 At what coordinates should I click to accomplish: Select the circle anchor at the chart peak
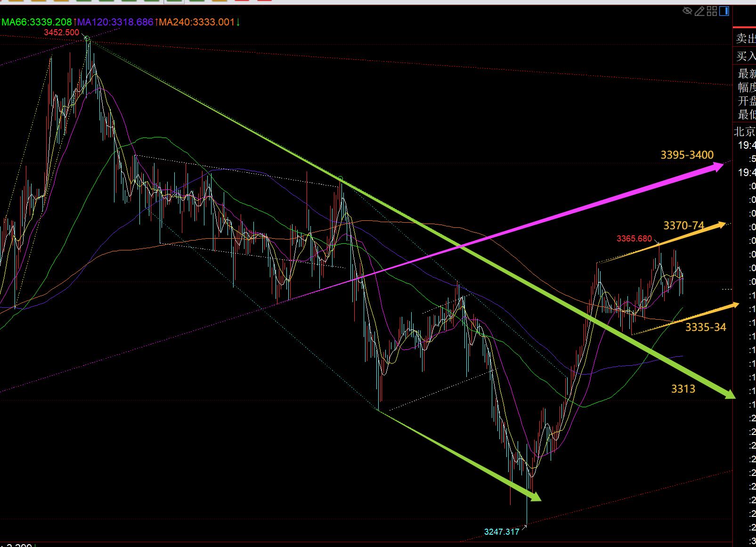87,39
